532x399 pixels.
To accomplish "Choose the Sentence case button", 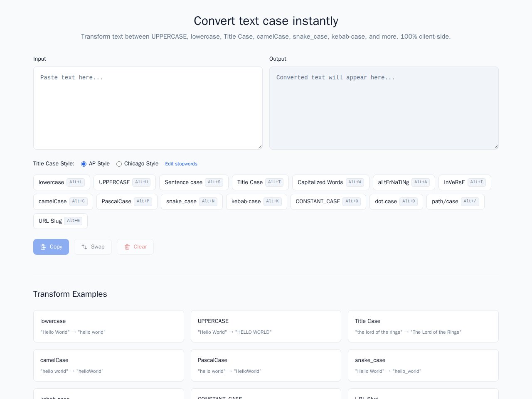I will (x=194, y=182).
